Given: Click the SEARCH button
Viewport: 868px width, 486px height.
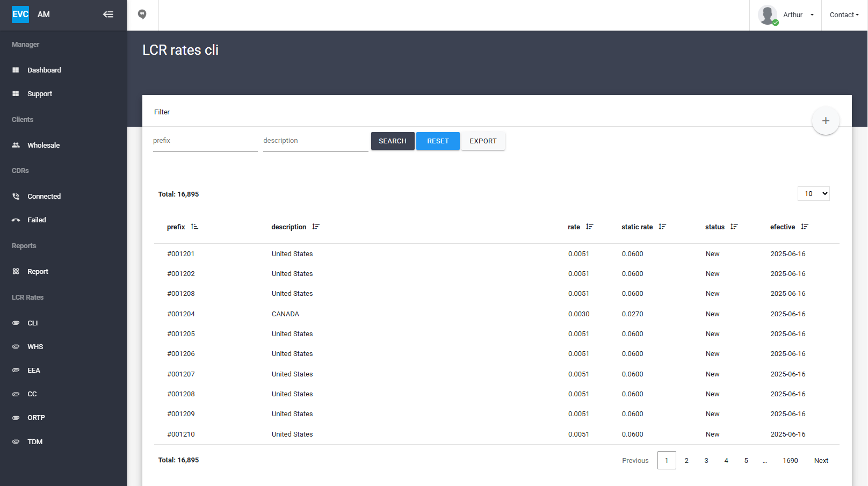Looking at the screenshot, I should click(x=393, y=141).
